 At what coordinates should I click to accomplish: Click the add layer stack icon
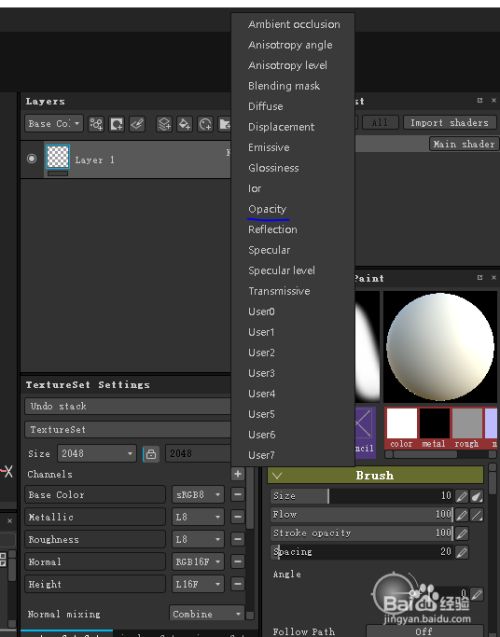[x=164, y=124]
